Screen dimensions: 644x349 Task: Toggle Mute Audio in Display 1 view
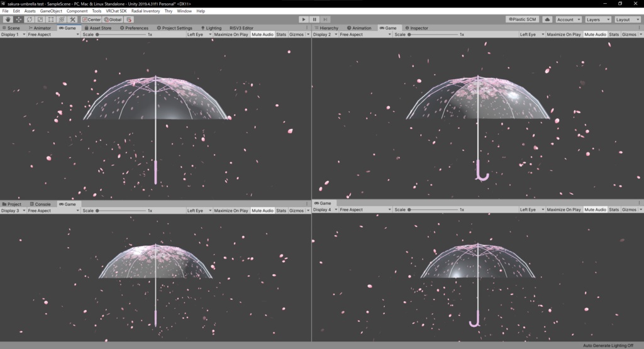262,35
